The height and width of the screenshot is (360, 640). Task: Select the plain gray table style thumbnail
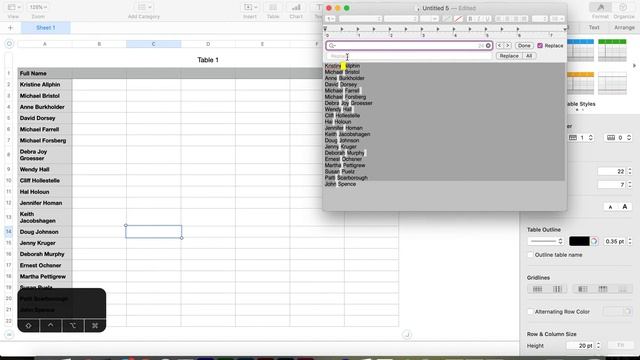click(612, 83)
